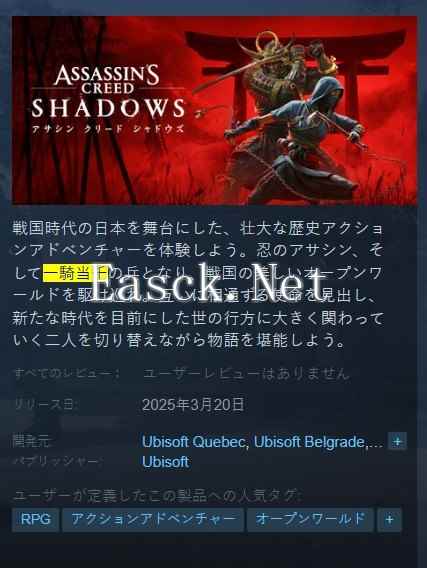Expand more tags with plus button

(x=389, y=520)
